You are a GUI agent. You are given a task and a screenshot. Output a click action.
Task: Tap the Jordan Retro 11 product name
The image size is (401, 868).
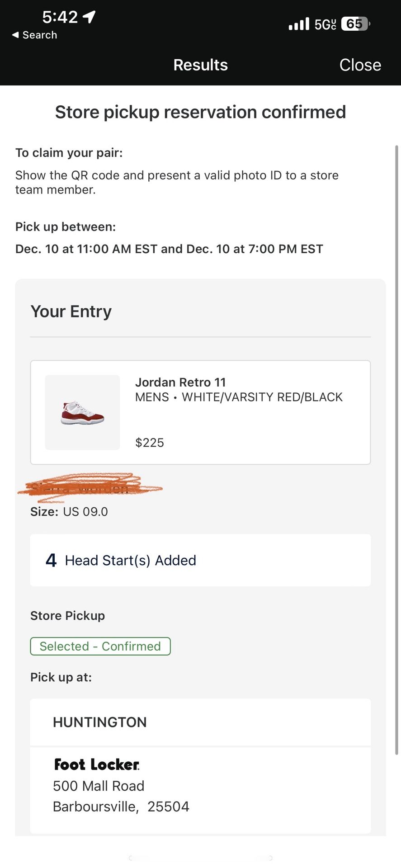(x=180, y=382)
